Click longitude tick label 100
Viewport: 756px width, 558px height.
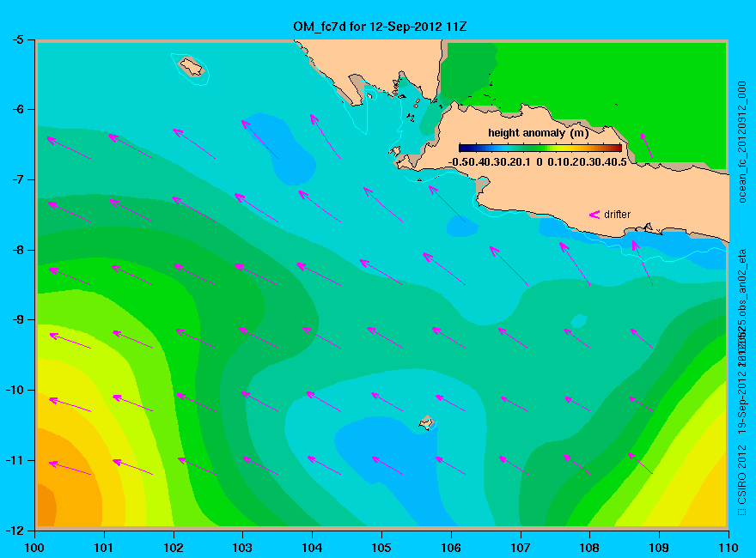(x=34, y=548)
